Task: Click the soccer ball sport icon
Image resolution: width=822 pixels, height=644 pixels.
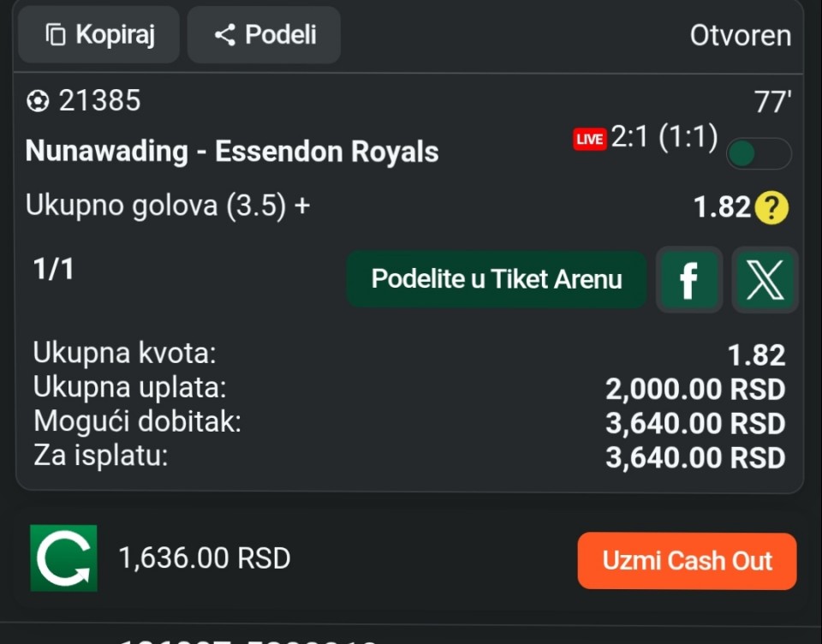Action: (x=38, y=102)
